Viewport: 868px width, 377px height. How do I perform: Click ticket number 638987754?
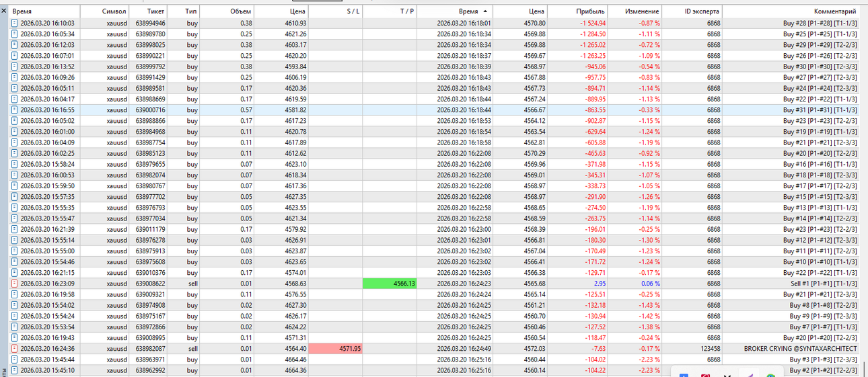[150, 142]
